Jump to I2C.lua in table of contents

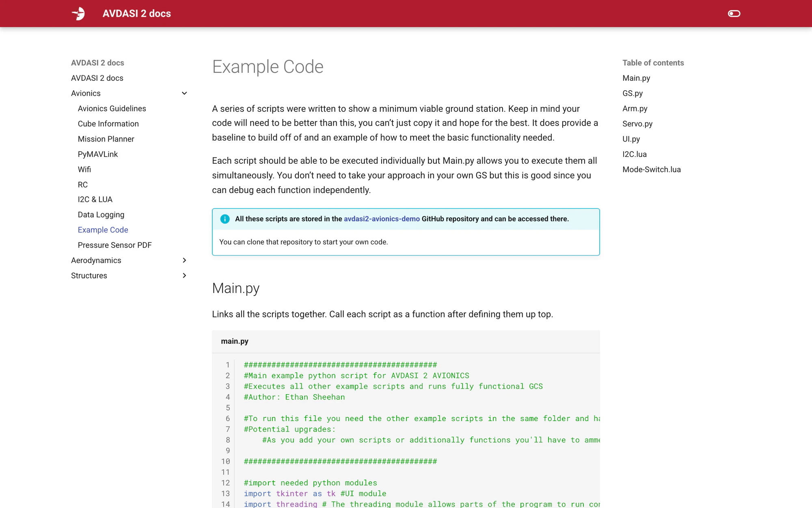(634, 154)
